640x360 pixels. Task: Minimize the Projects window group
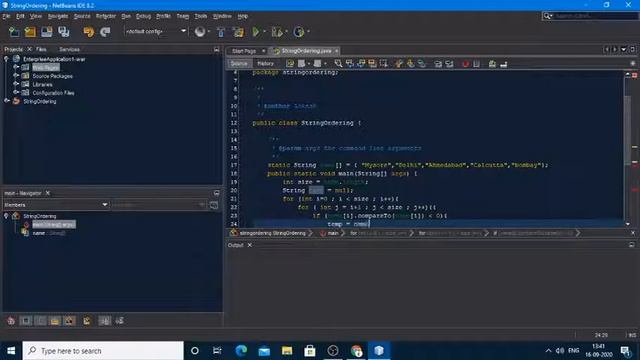coord(216,49)
